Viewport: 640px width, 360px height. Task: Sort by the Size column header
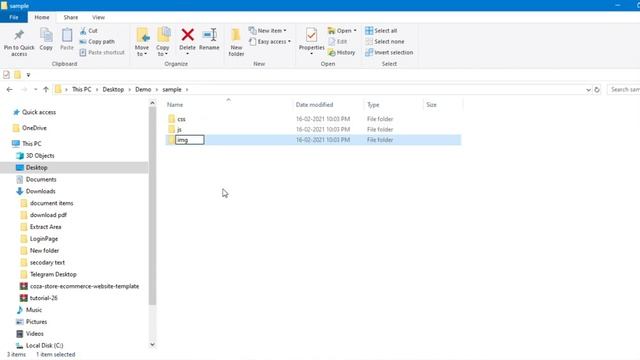(442, 104)
